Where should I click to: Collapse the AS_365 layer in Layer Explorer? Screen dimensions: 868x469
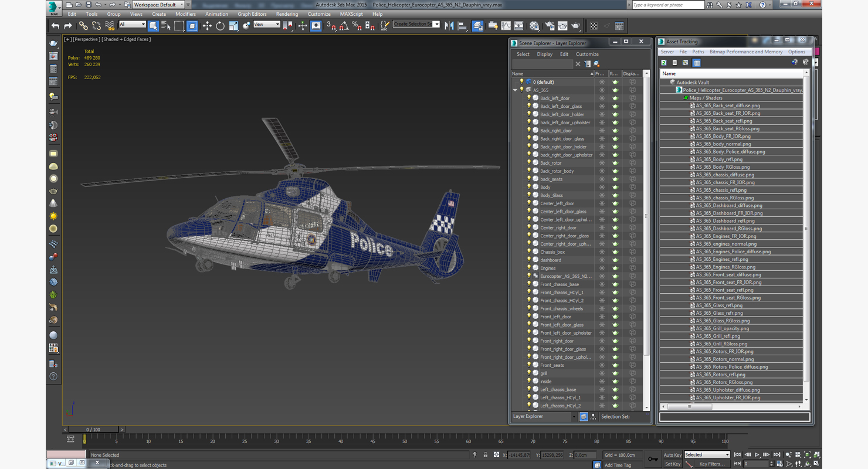(515, 90)
